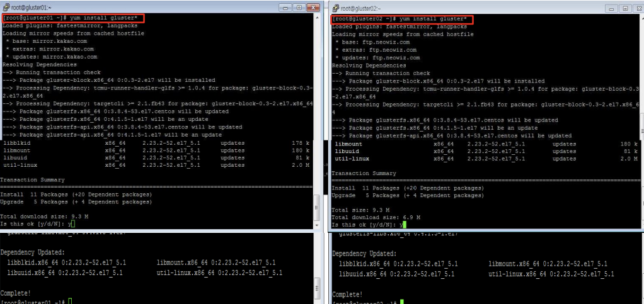644x304 pixels.
Task: Click 'Transaction Summary' heading in gluster02
Action: click(364, 173)
